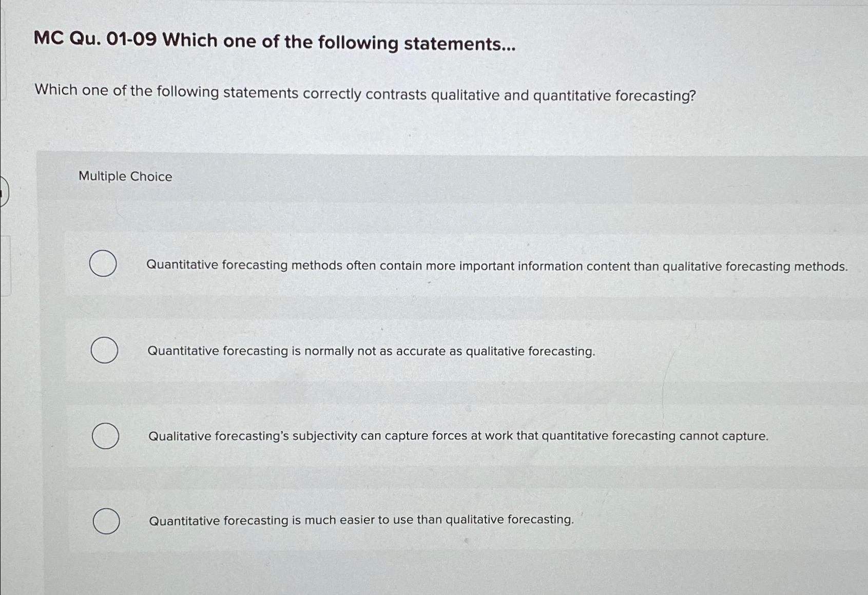Select the radio button beside 'Quantitative forecasting is normally not as accurate'

(104, 350)
